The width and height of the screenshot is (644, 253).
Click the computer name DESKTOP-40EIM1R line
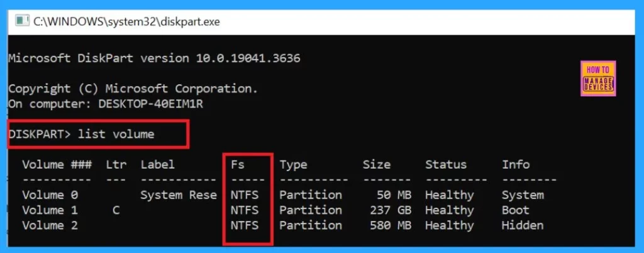point(106,104)
